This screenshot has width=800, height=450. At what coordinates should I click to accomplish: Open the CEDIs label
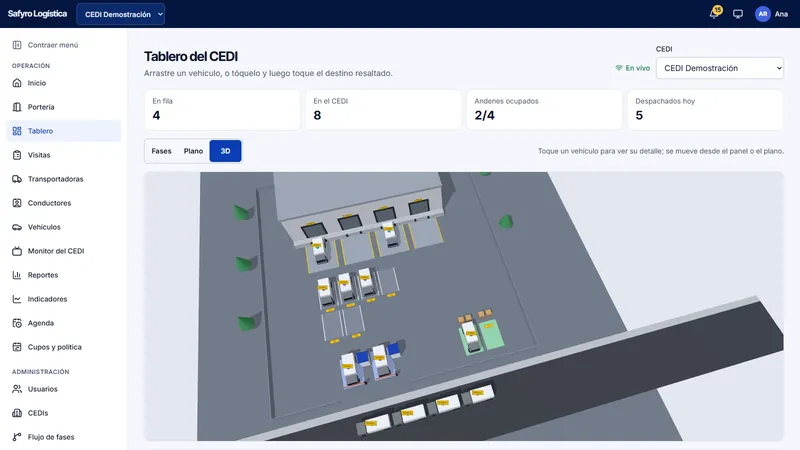[38, 413]
